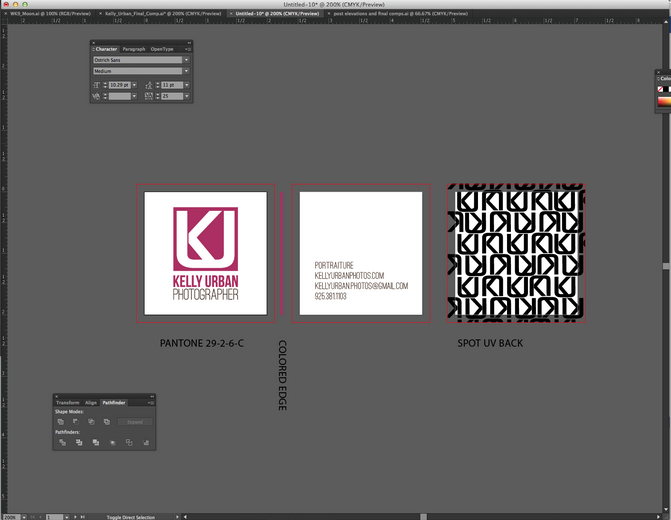671x520 pixels.
Task: Open the status bar display options arrow
Action: (177, 517)
